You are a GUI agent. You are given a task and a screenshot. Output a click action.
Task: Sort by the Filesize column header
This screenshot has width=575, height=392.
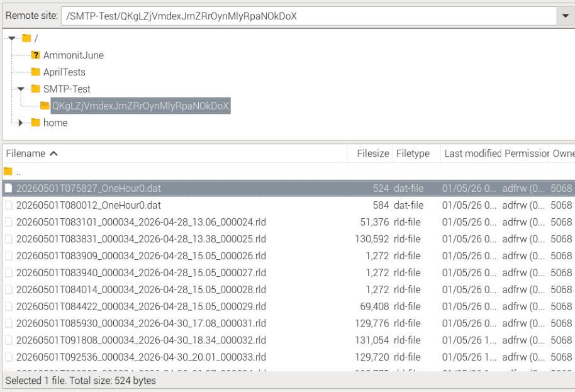370,154
